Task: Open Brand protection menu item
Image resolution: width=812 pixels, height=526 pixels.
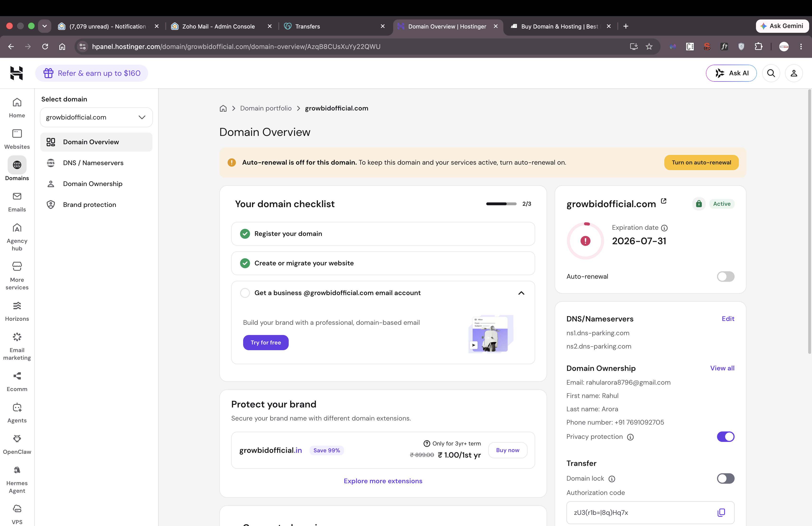Action: (x=96, y=205)
